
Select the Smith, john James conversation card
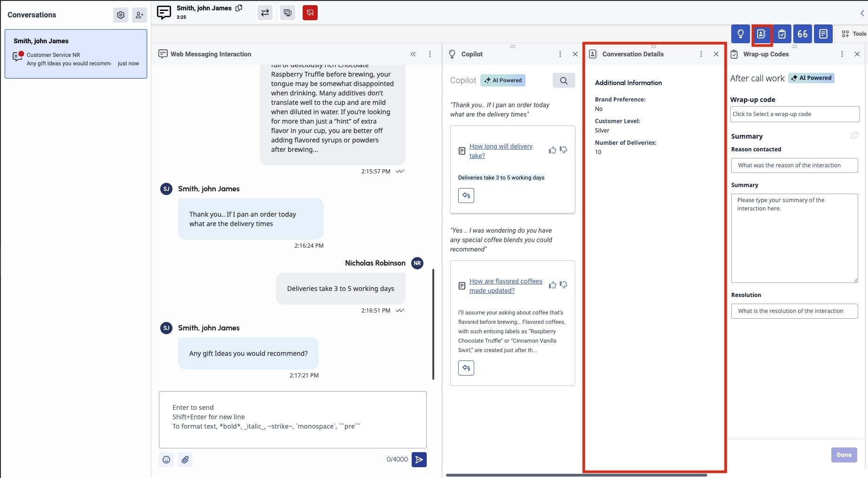pyautogui.click(x=76, y=54)
